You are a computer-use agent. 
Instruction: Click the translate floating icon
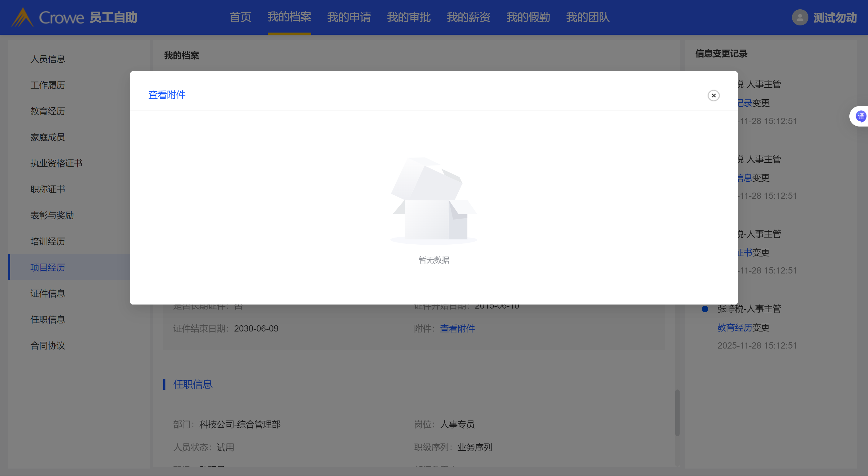[x=861, y=117]
